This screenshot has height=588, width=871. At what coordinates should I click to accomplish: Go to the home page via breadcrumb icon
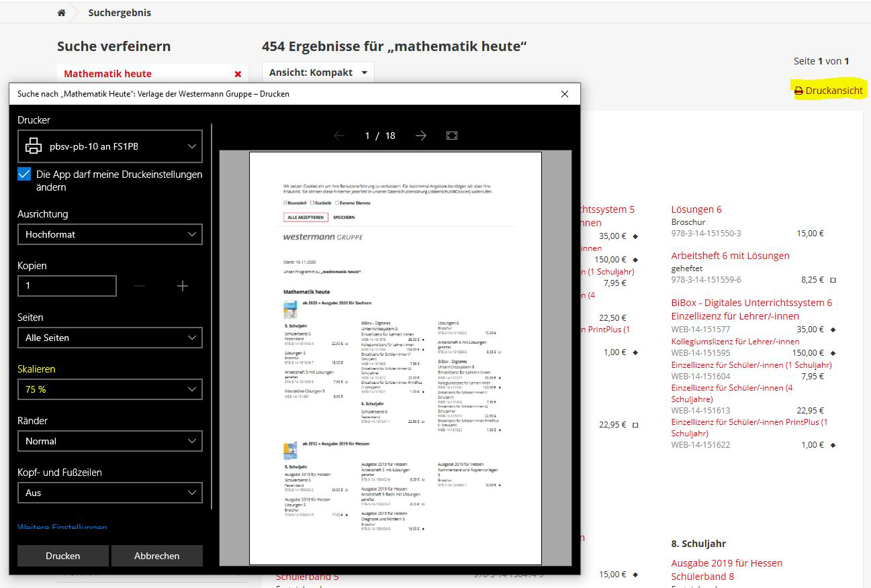point(61,13)
